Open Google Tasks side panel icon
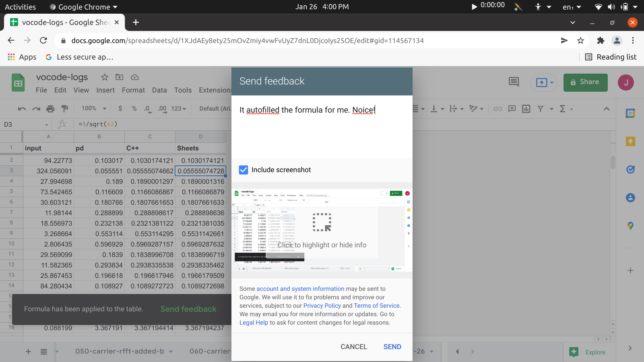This screenshot has height=362, width=644. 631,169
